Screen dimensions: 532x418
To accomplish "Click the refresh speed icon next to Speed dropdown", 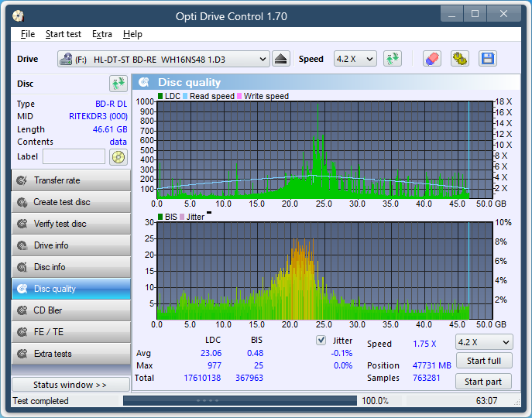I will (393, 59).
